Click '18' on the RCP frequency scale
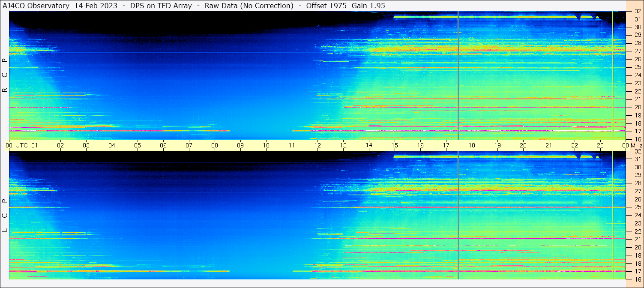This screenshot has width=644, height=288. [x=637, y=123]
